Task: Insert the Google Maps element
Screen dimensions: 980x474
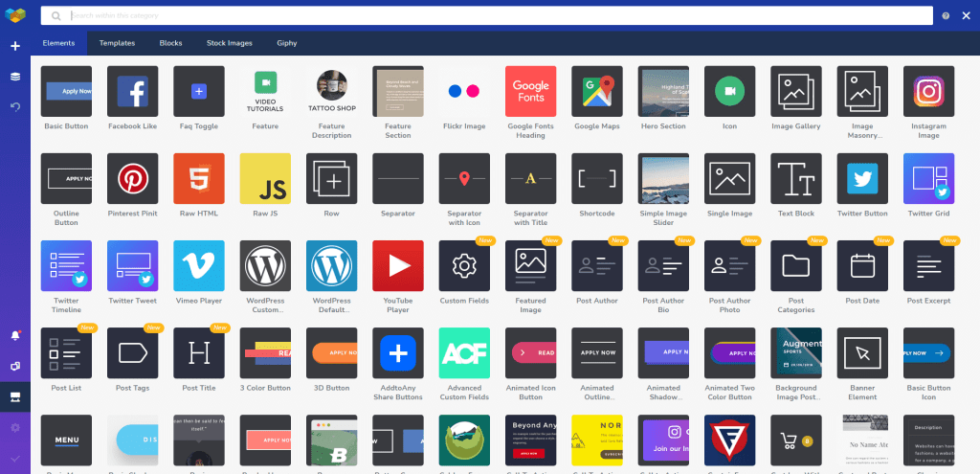Action: click(x=597, y=91)
